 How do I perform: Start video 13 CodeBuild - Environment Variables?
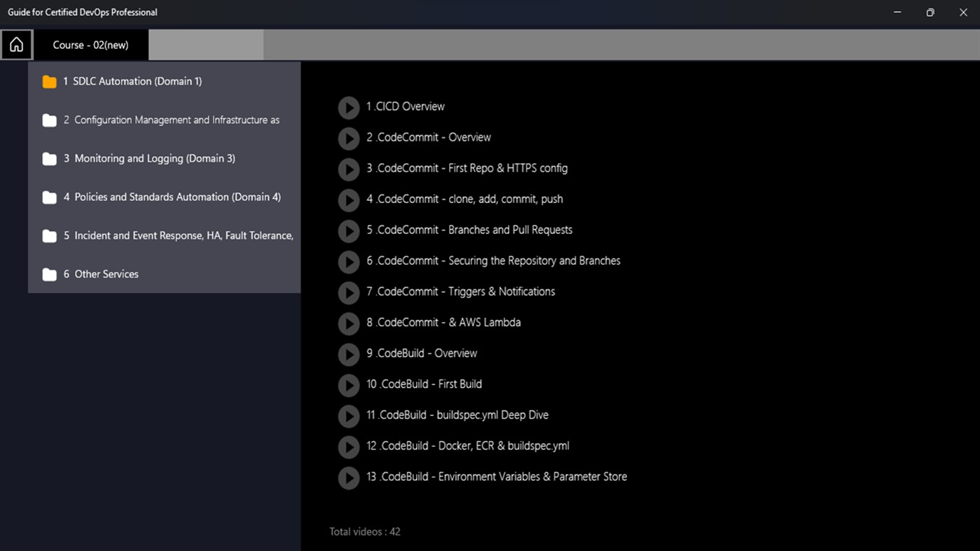pos(348,477)
